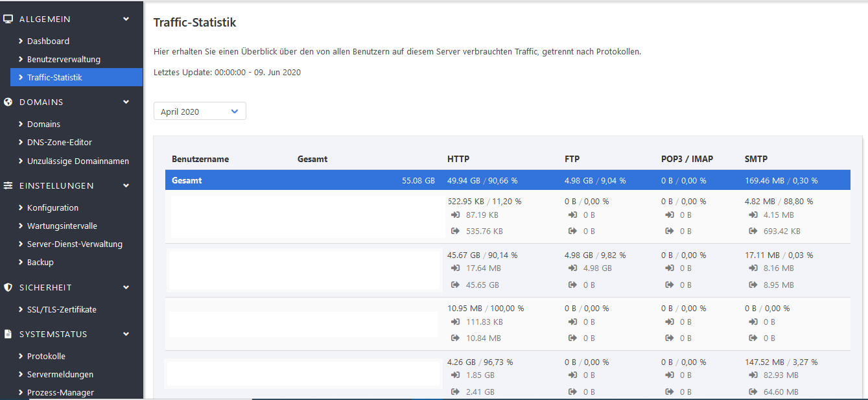Click the HTTP column header
This screenshot has width=868, height=400.
[x=458, y=159]
